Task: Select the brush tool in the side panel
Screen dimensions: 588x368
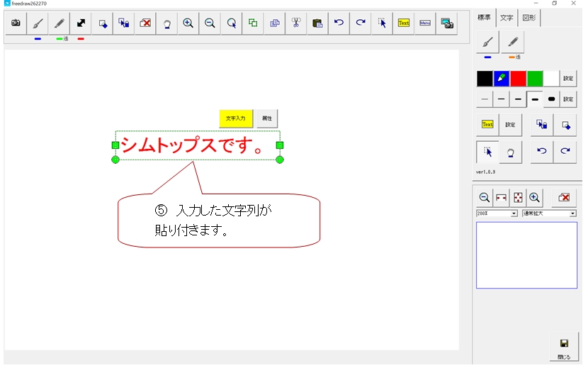Action: click(x=487, y=42)
